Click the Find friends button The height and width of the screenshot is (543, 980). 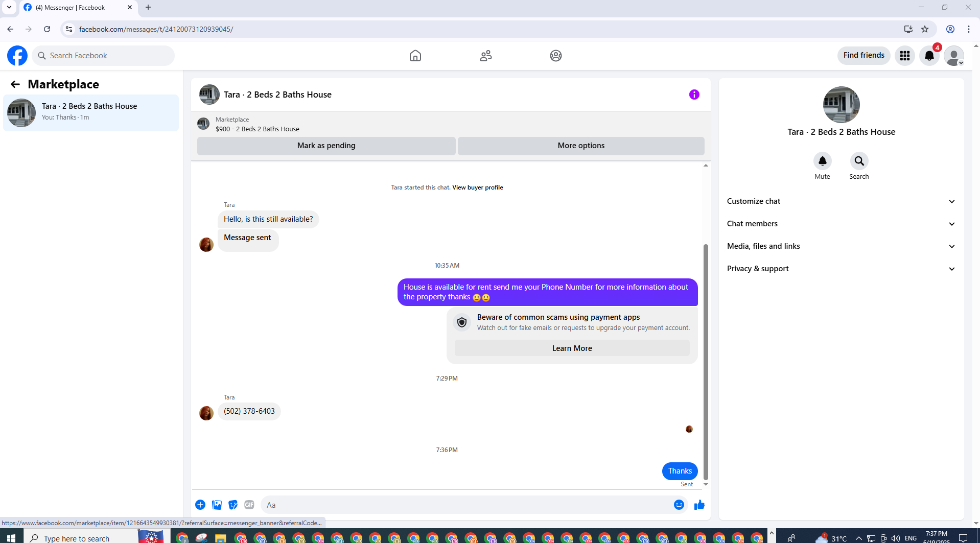(x=864, y=55)
